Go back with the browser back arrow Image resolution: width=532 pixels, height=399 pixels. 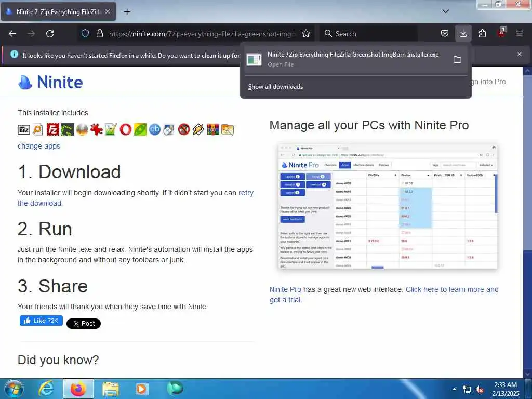tap(12, 34)
